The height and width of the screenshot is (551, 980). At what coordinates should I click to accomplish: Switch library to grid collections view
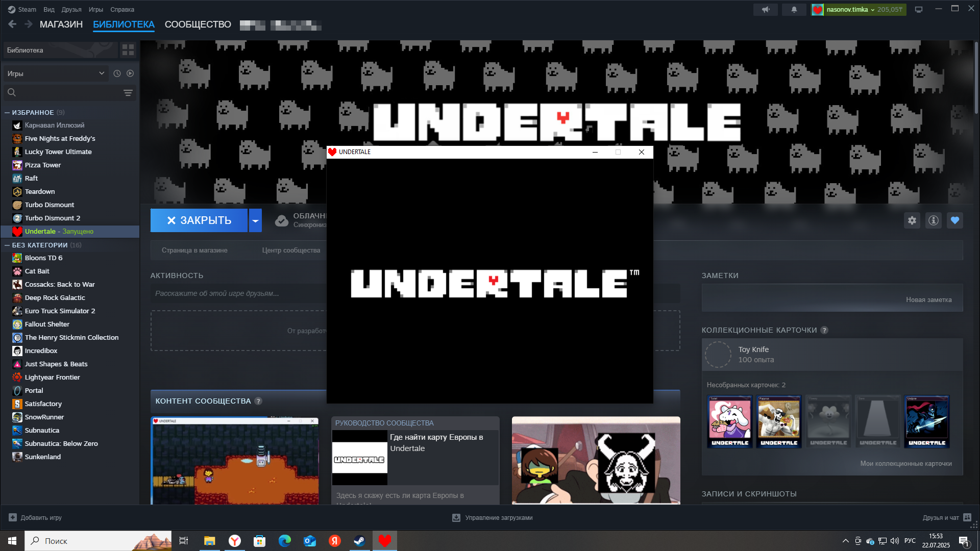point(128,50)
